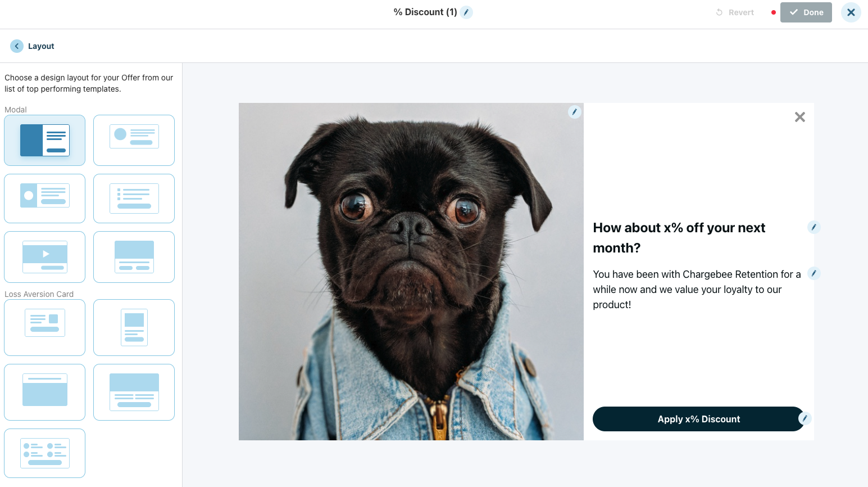Pick the vertical loss aversion card layout
Viewport: 868px width, 487px height.
coord(134,327)
